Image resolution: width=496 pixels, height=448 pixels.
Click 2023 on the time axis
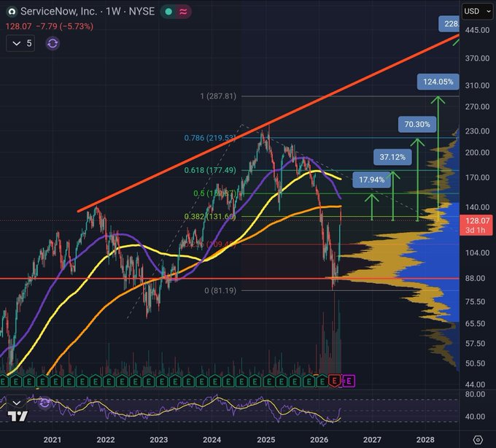point(158,440)
